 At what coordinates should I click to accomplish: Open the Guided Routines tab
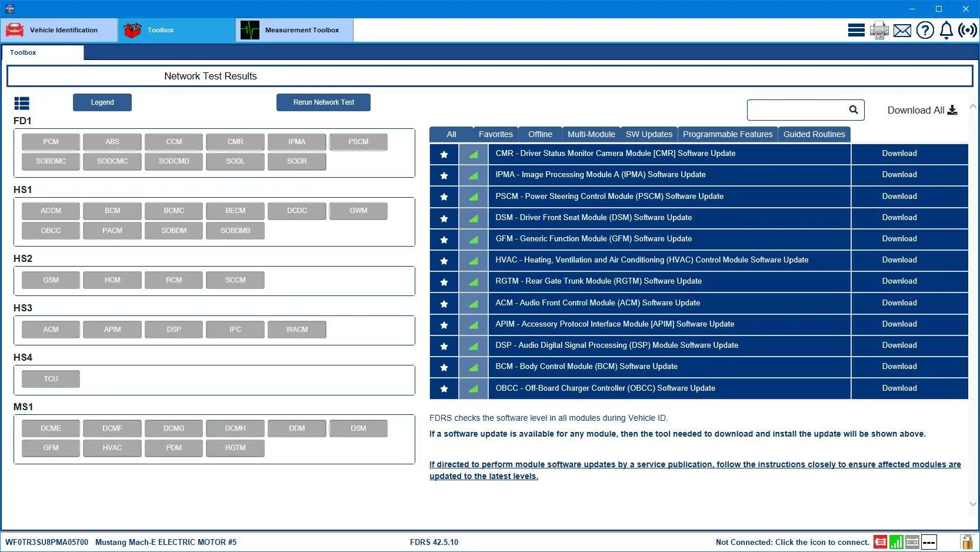814,134
